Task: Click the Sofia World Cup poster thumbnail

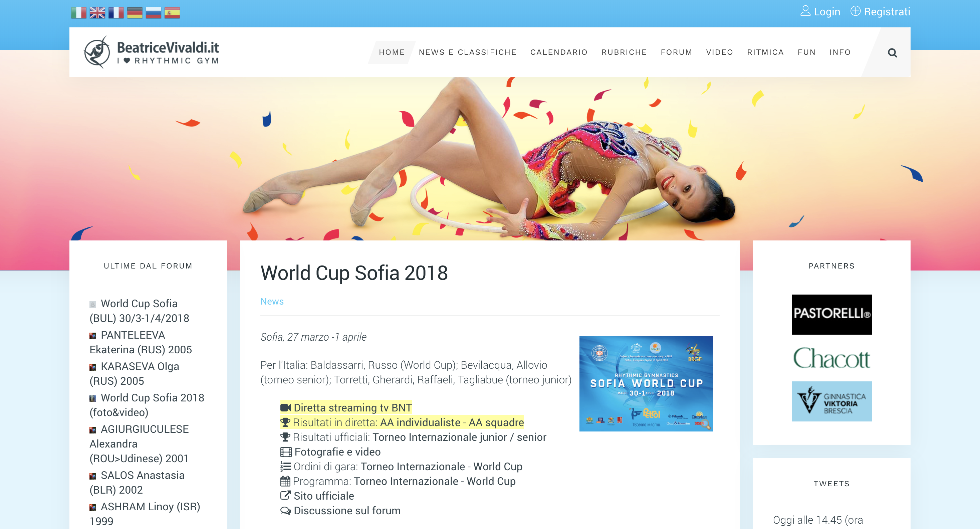Action: point(646,383)
